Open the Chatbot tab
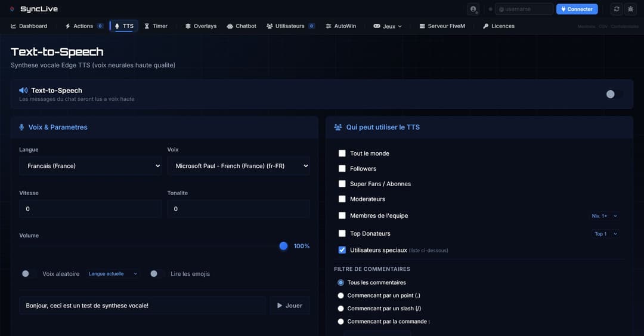The image size is (644, 336). pyautogui.click(x=241, y=26)
